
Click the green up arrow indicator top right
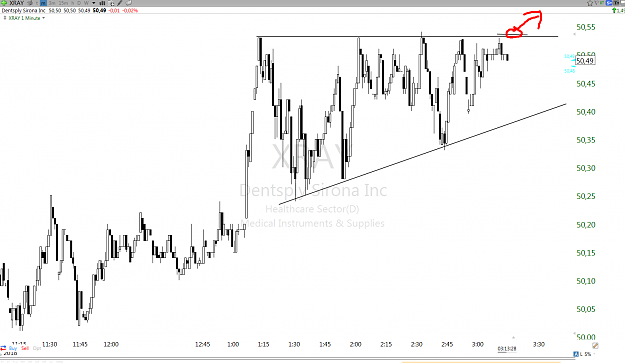[614, 10]
